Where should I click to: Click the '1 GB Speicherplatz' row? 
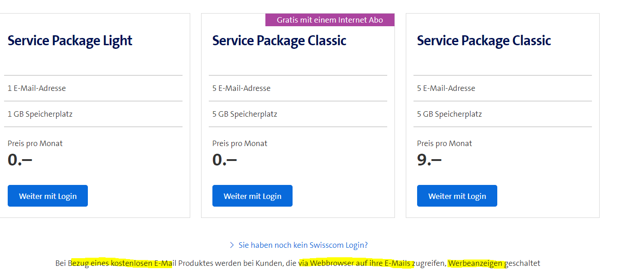[40, 114]
